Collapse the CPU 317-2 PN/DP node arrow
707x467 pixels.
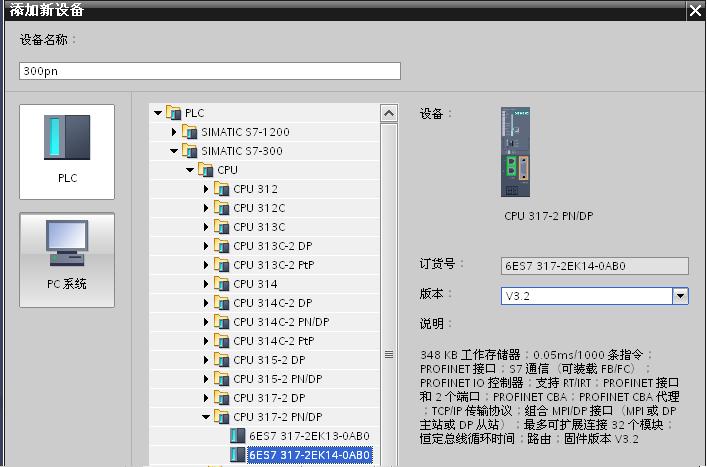pyautogui.click(x=206, y=417)
